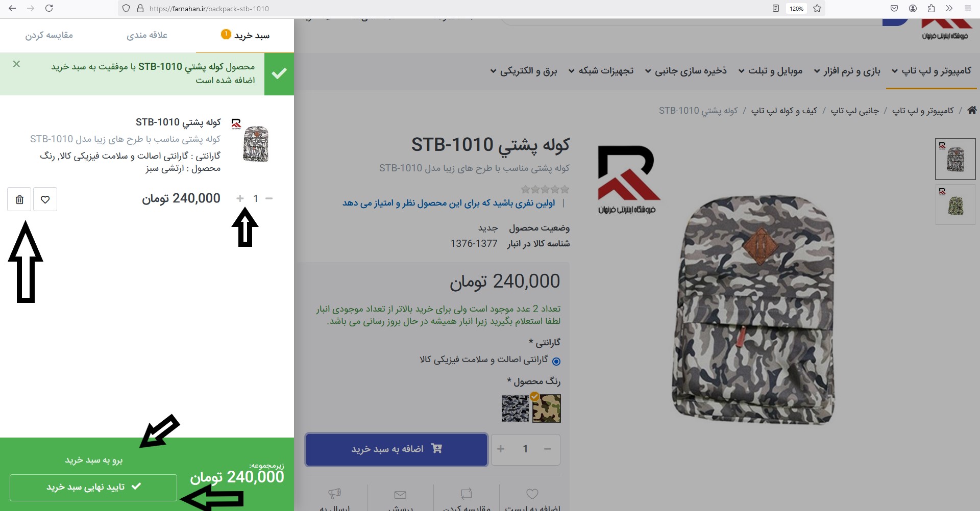
Task: Switch to مقایسه کردن tab
Action: (49, 35)
